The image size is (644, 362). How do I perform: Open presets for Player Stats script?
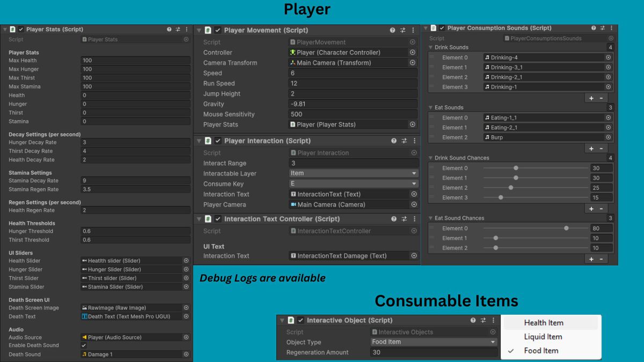(178, 29)
